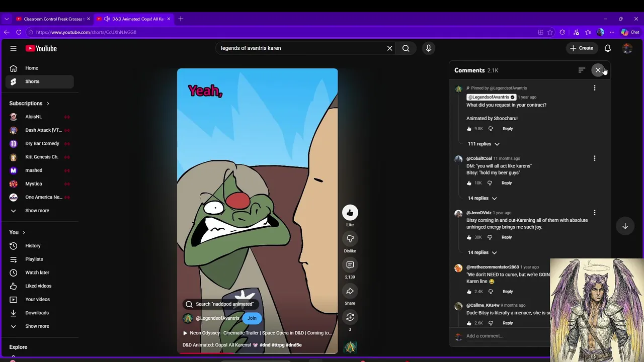The width and height of the screenshot is (644, 362).
Task: Refresh the page in browser
Action: (19, 32)
